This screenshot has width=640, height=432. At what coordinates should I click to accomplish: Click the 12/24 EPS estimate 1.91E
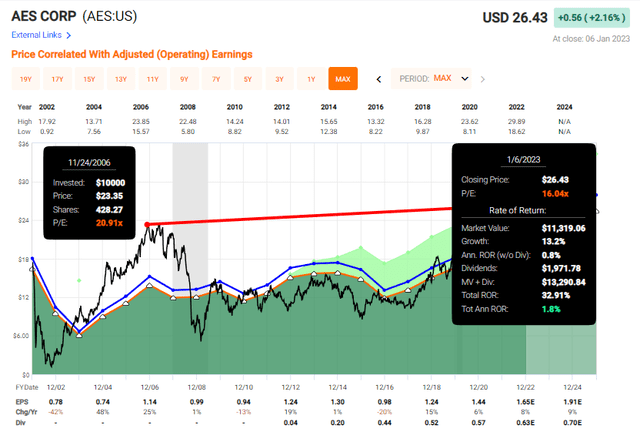[x=573, y=402]
